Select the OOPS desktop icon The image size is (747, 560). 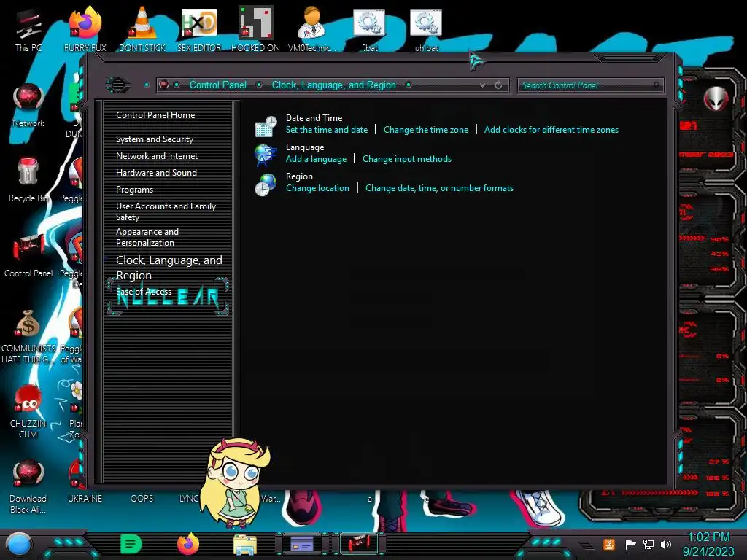tap(142, 498)
